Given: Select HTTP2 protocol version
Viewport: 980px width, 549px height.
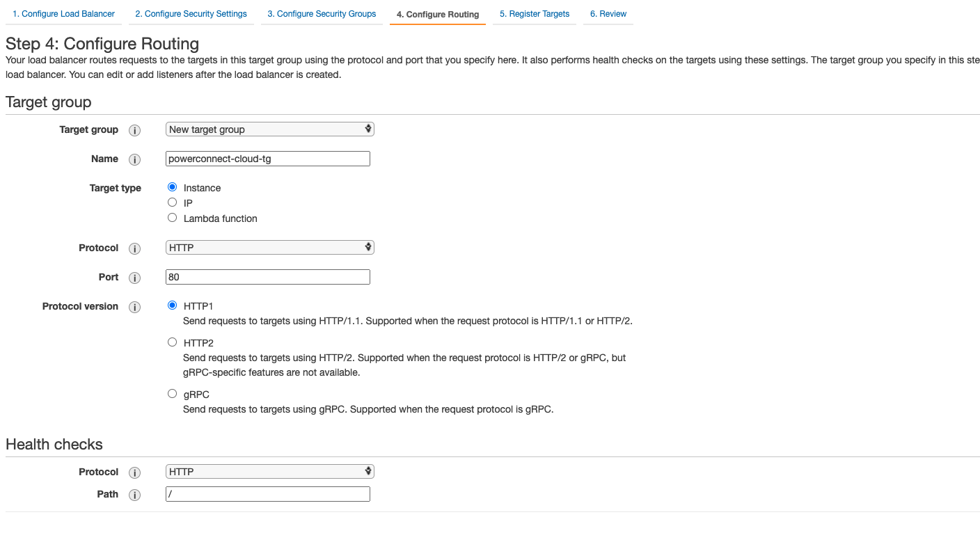Looking at the screenshot, I should tap(173, 342).
